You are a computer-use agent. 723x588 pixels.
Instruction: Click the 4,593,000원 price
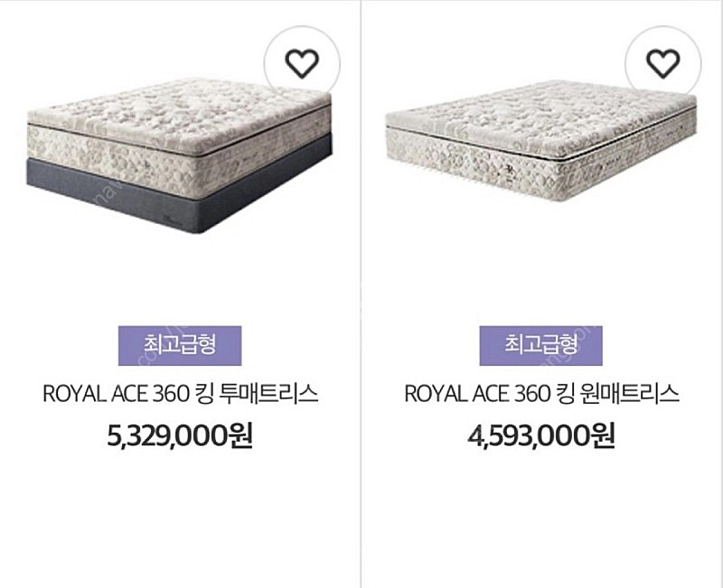540,435
